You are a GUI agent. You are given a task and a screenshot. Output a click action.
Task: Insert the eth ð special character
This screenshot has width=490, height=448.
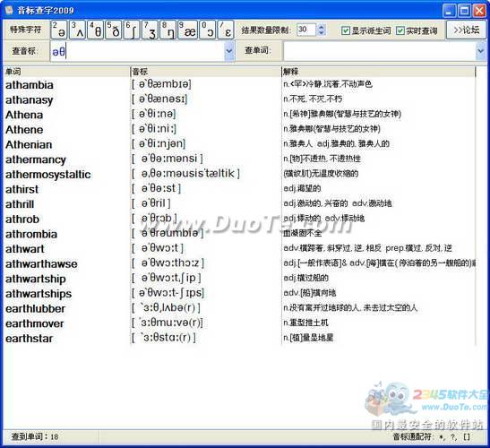(114, 30)
